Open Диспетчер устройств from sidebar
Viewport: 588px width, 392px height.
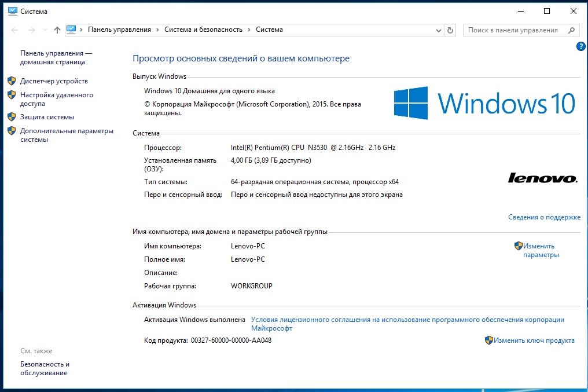(54, 81)
